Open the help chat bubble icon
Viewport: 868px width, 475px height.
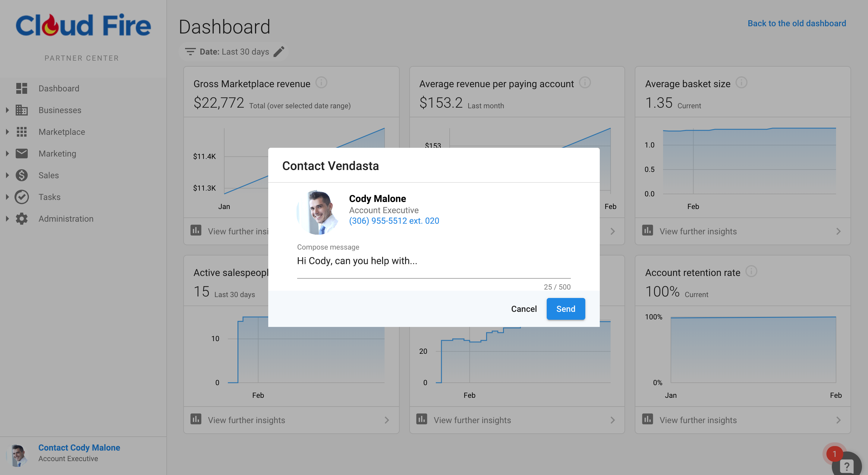(846, 466)
